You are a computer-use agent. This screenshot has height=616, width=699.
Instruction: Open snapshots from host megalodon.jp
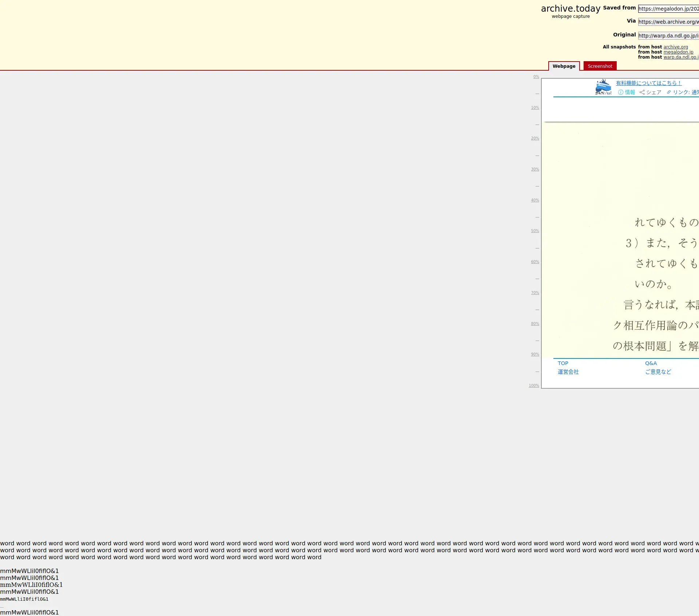click(678, 52)
